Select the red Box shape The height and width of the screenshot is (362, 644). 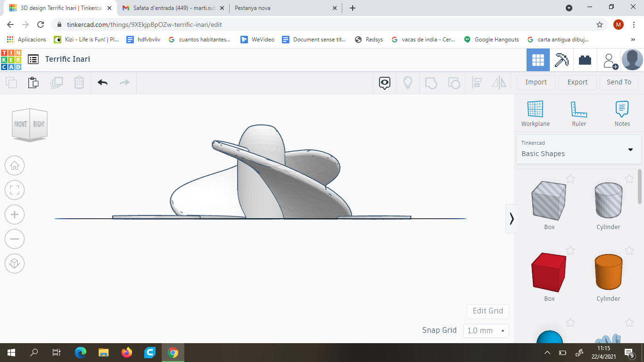point(549,272)
